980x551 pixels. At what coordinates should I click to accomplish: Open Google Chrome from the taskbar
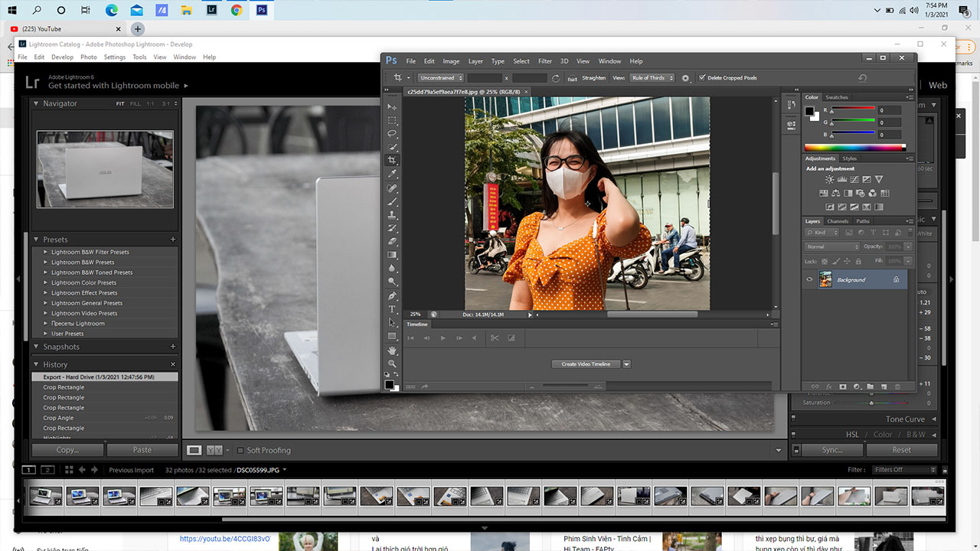point(237,10)
